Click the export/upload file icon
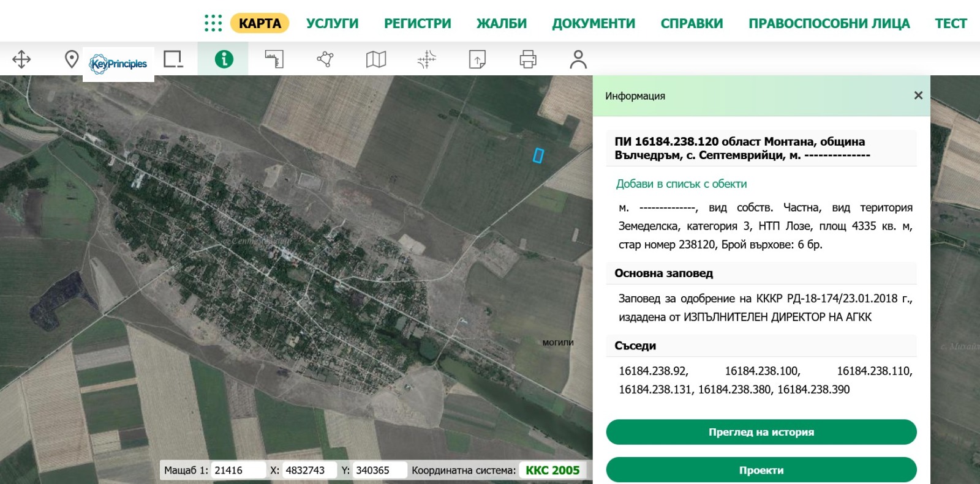This screenshot has width=980, height=484. pyautogui.click(x=477, y=59)
